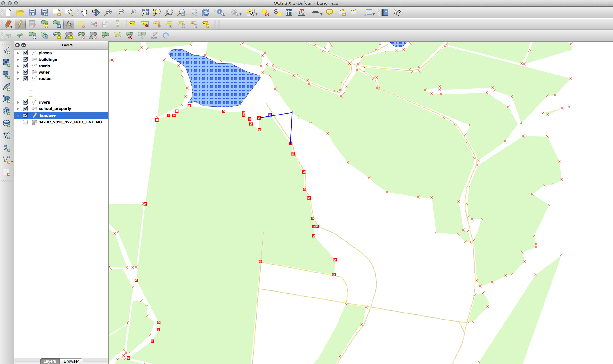The width and height of the screenshot is (613, 364).
Task: Switch to the Browser tab
Action: (x=71, y=361)
